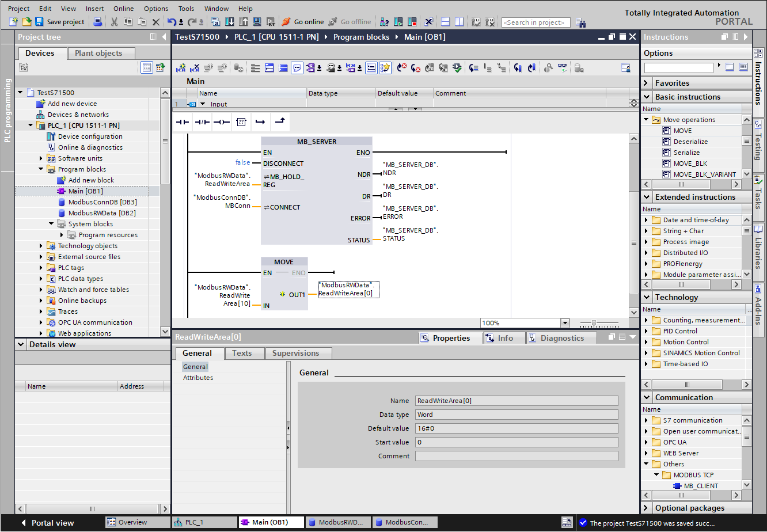
Task: Click Save project button
Action: pyautogui.click(x=60, y=22)
